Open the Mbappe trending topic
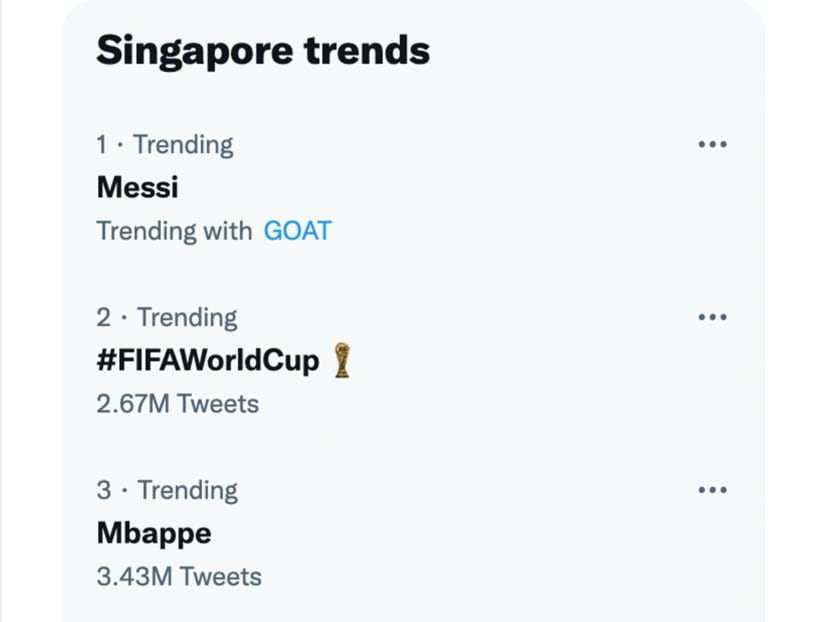Viewport: 830px width, 622px height. coord(154,533)
